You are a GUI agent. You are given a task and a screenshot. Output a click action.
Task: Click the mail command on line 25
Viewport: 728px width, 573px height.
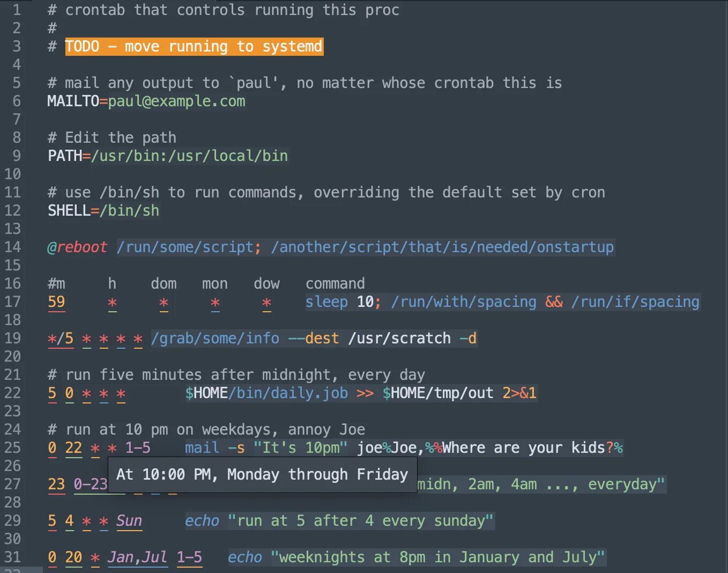[202, 448]
